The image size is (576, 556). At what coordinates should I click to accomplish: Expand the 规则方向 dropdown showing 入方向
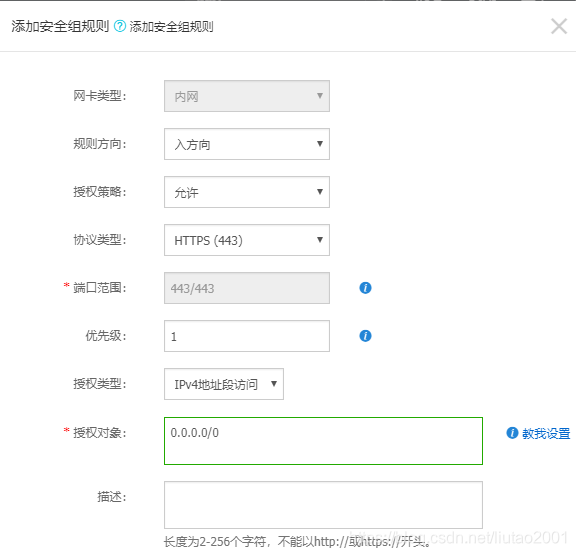pos(247,144)
